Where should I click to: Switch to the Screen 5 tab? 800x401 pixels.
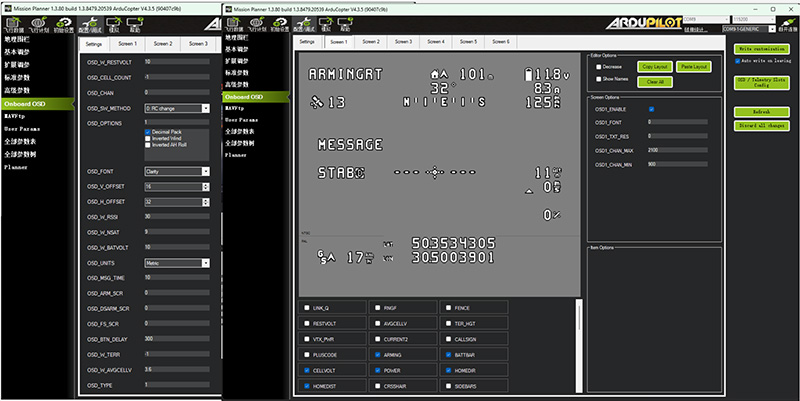[x=468, y=42]
